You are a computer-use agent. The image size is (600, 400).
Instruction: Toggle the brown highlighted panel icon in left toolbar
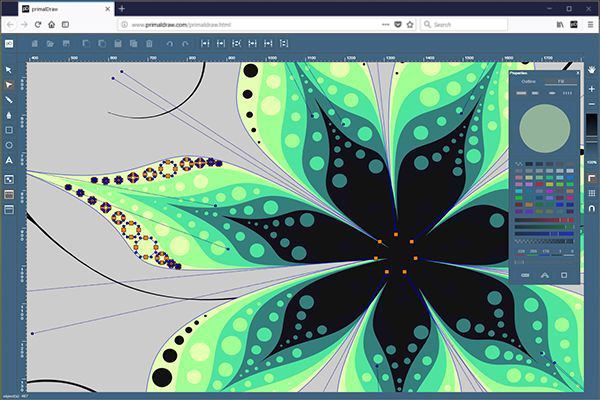(x=9, y=194)
